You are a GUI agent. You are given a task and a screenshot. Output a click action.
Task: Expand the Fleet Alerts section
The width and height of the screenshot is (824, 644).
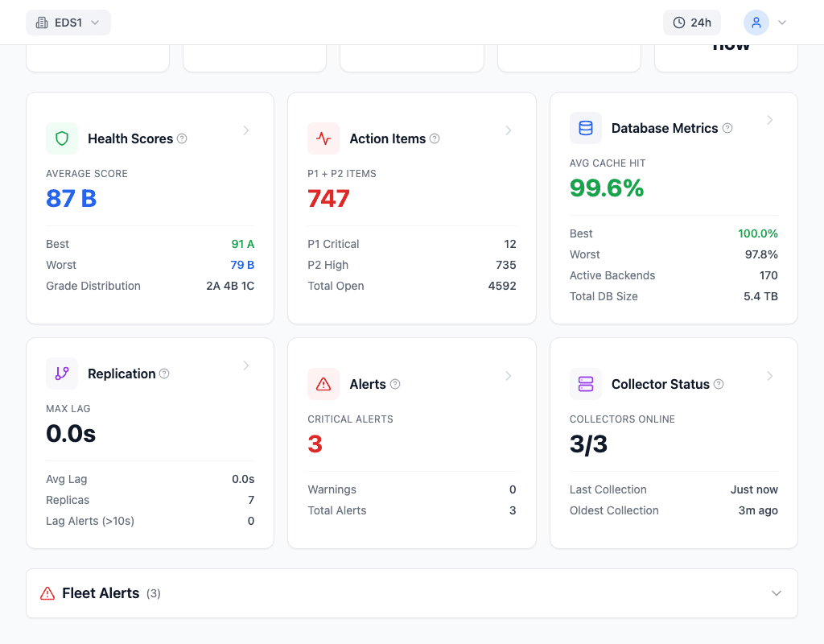click(776, 593)
